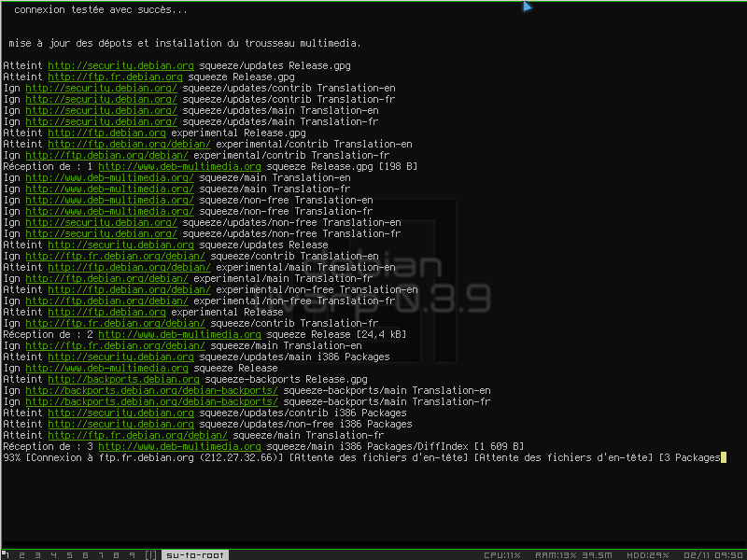The height and width of the screenshot is (560, 747).
Task: Open ftp.fr.debian.org link on squeeze/main Translation-fr line
Action: click(x=137, y=435)
